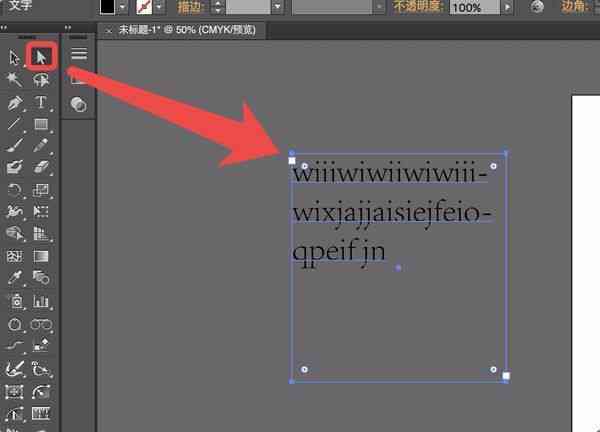The height and width of the screenshot is (432, 600).
Task: Select the Rotate tool
Action: (x=15, y=190)
